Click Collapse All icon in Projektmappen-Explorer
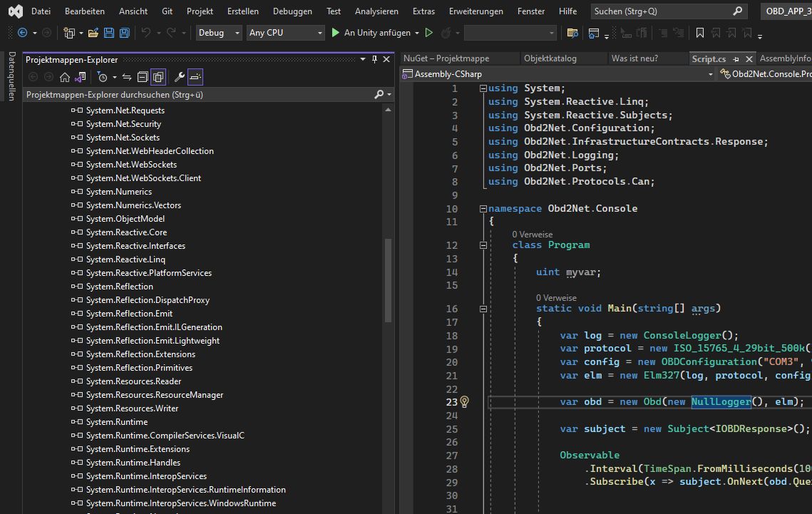Screen dimensions: 812x514 coord(143,77)
